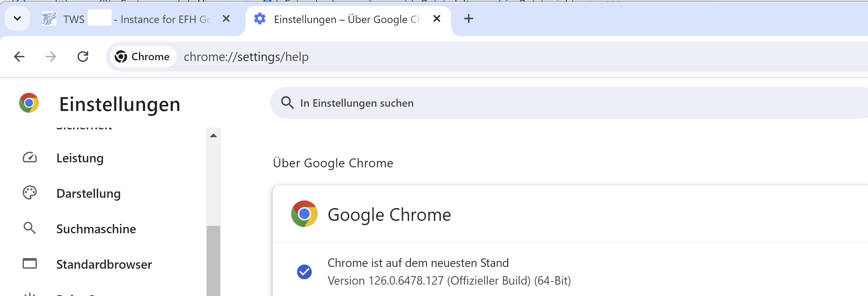Close the TWS Instance tab
Viewport: 868px width, 296px height.
[226, 19]
